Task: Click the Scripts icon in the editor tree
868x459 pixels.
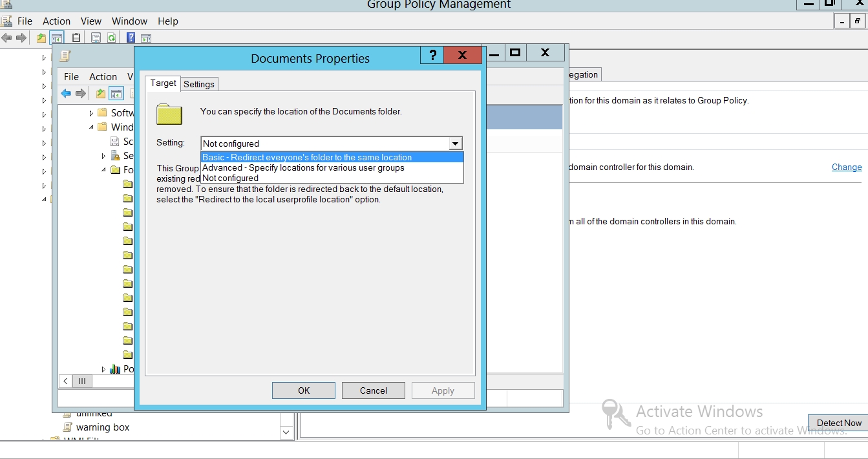Action: click(x=115, y=142)
